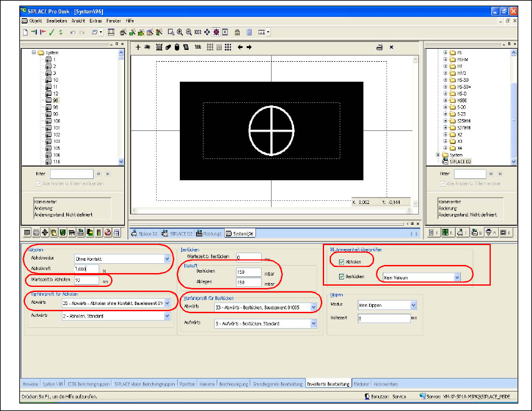
Task: Switch to the Kamera tab
Action: (207, 384)
